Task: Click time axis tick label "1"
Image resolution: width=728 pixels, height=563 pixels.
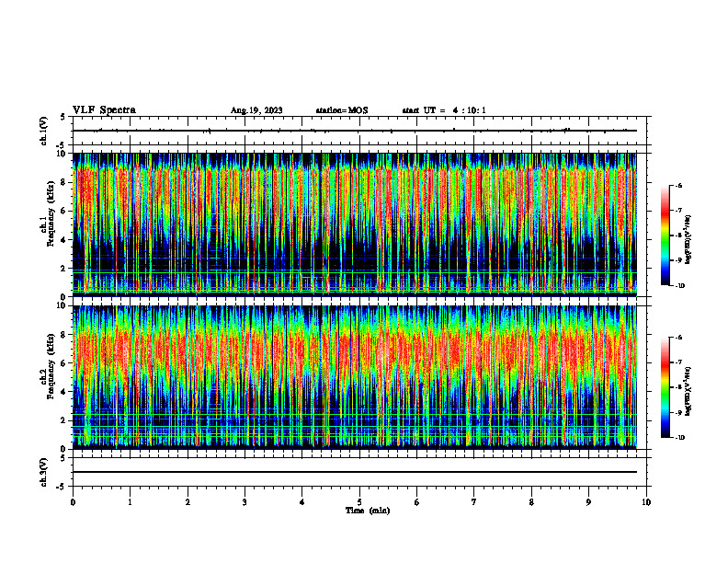Action: coord(131,502)
